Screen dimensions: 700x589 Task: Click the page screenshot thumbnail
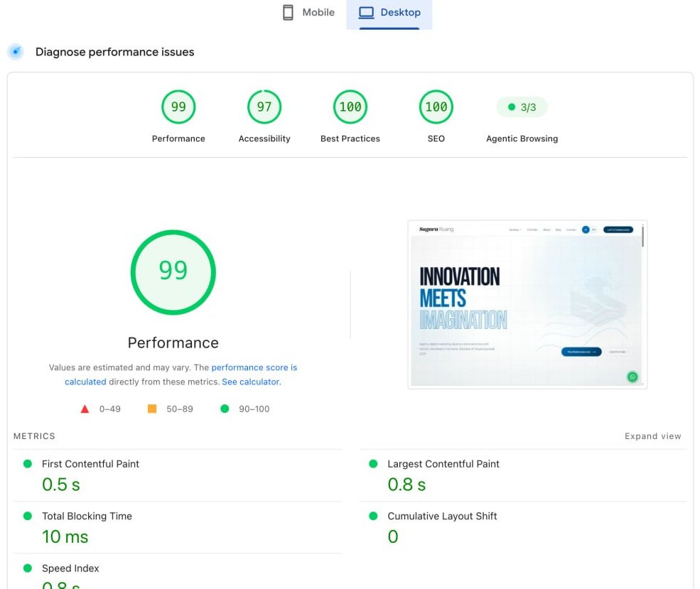pyautogui.click(x=527, y=304)
